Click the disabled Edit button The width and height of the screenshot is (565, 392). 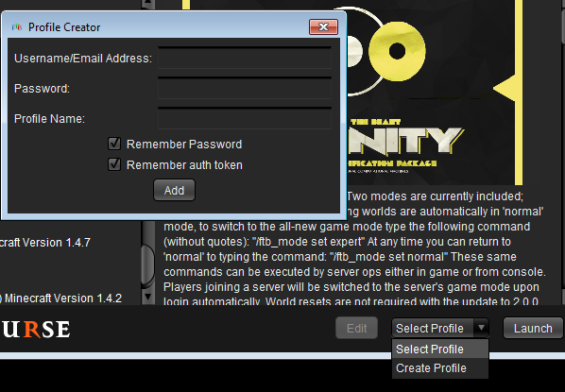[x=357, y=328]
